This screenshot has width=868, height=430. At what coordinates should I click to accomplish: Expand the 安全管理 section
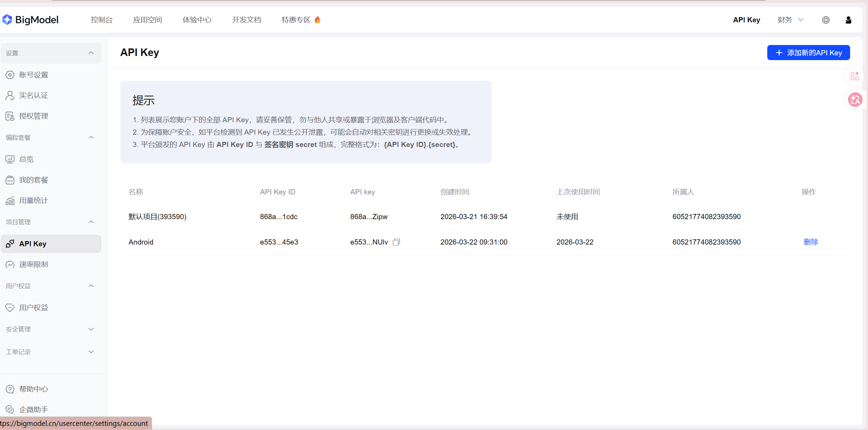coord(91,329)
